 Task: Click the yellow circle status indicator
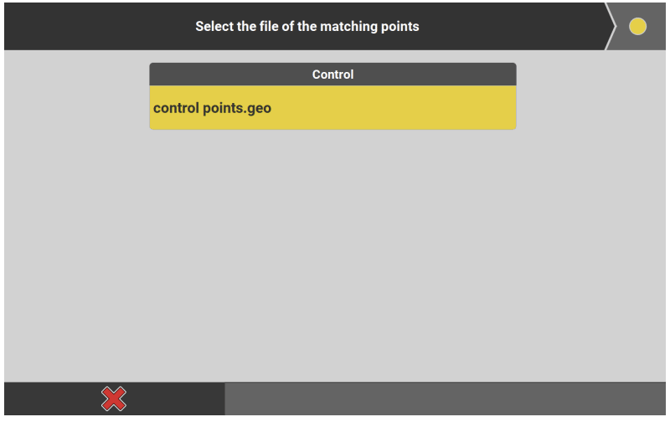(637, 27)
